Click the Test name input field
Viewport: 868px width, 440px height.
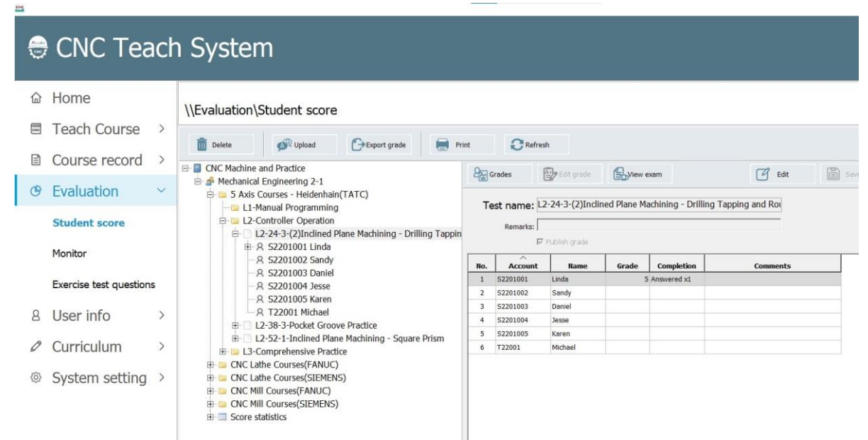658,206
